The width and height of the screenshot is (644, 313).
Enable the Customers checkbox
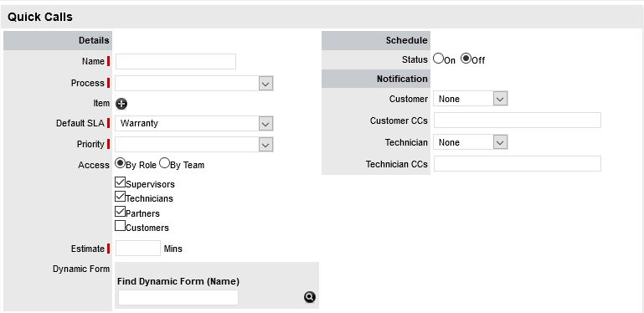click(x=120, y=226)
